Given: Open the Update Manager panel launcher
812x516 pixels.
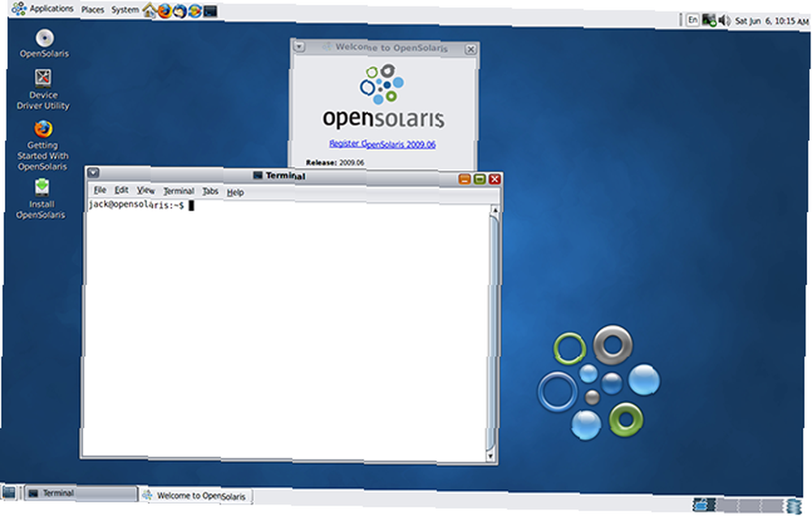Looking at the screenshot, I should (195, 11).
